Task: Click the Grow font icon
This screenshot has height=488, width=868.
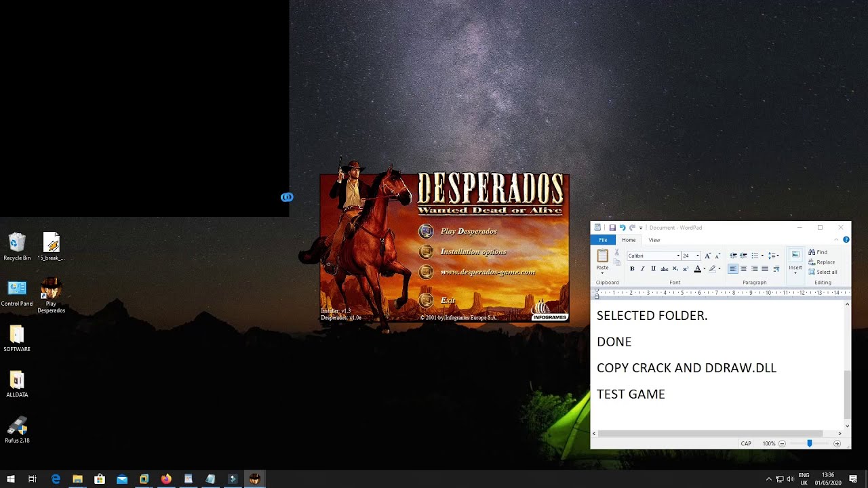Action: (707, 256)
